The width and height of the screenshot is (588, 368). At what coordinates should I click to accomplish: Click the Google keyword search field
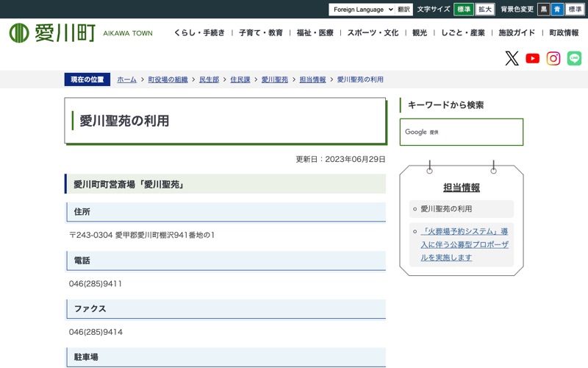[462, 132]
